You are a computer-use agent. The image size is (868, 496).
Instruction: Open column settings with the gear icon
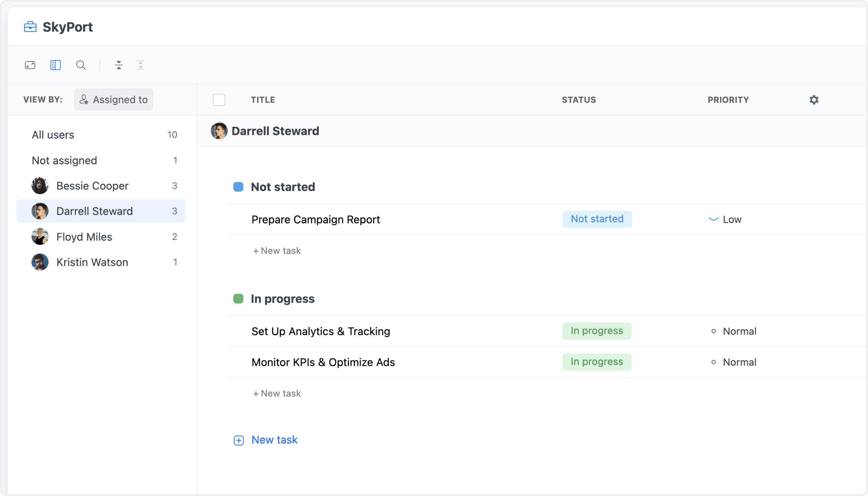click(814, 100)
